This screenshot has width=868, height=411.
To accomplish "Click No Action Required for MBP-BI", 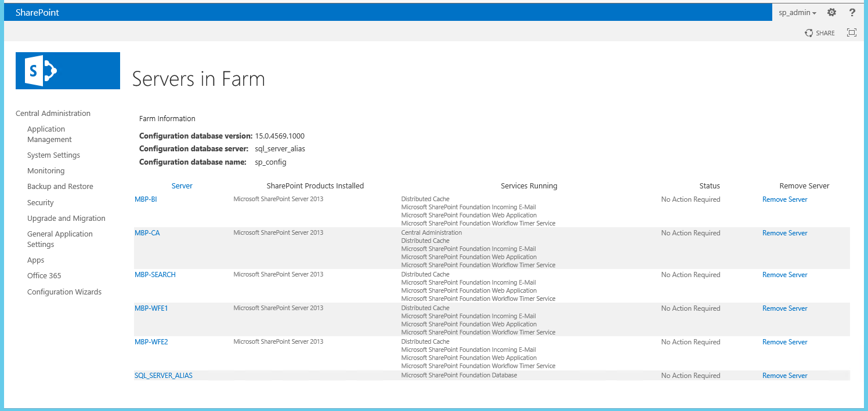I will click(690, 199).
